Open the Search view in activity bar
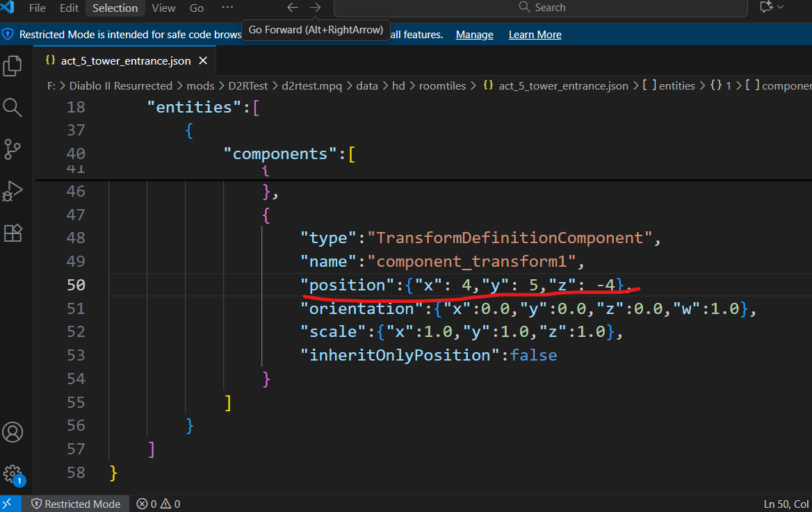 tap(13, 106)
